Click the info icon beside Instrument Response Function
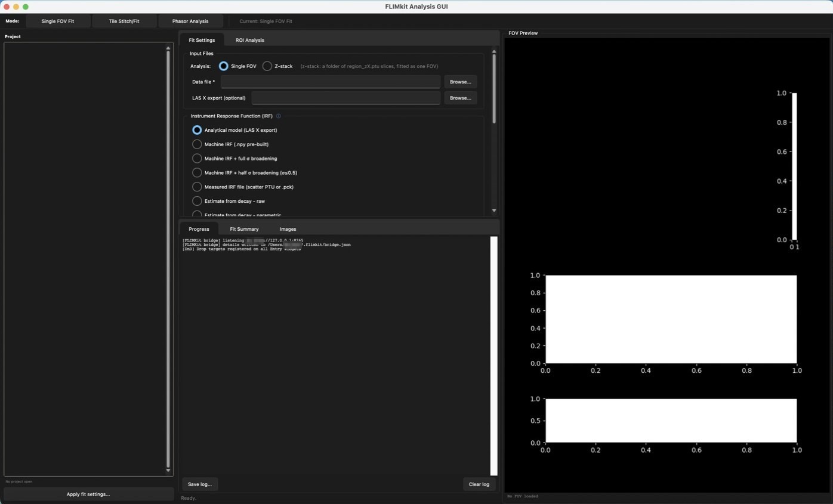 click(278, 116)
